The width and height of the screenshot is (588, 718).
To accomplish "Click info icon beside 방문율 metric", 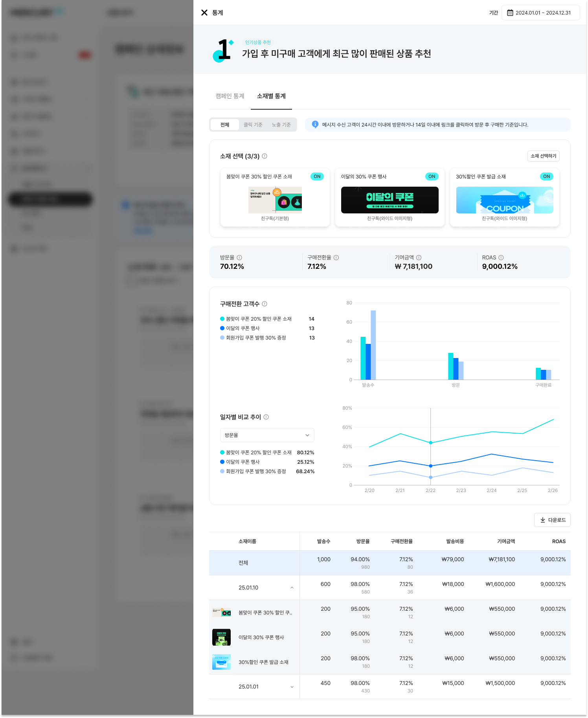I will pos(239,257).
